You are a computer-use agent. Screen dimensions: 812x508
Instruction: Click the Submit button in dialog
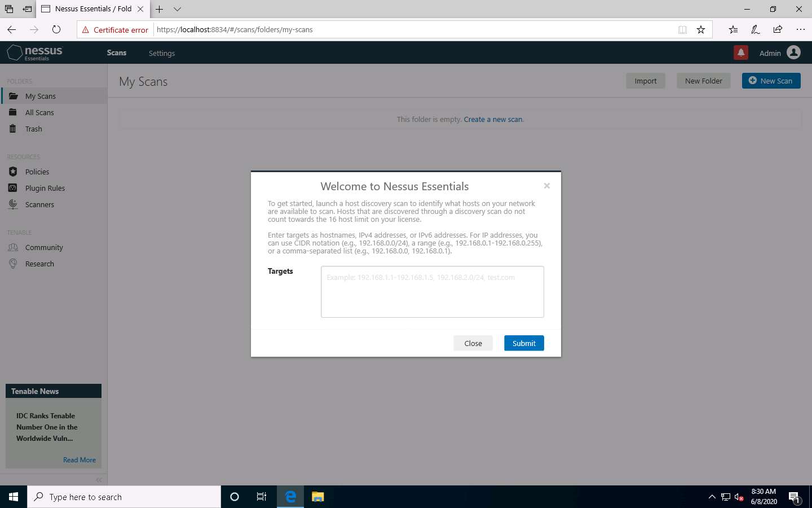point(524,343)
